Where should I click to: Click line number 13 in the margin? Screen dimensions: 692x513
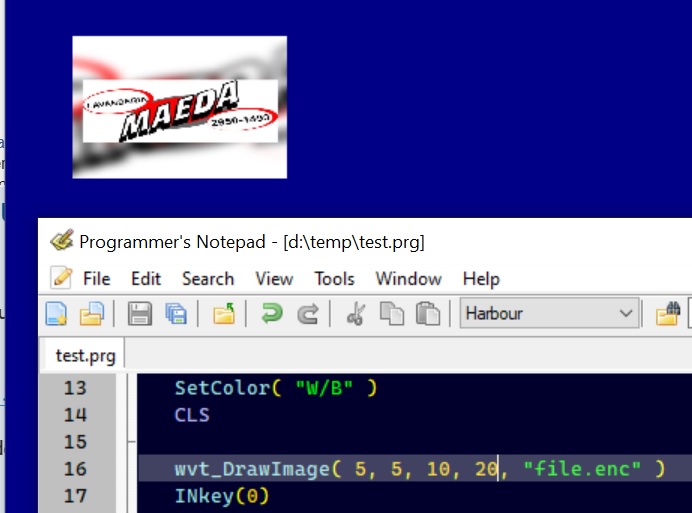point(75,388)
